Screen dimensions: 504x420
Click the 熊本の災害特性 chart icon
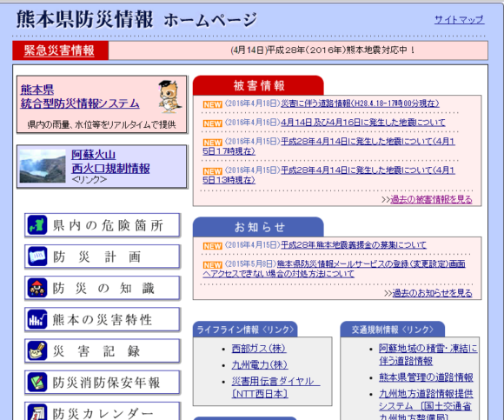(37, 319)
